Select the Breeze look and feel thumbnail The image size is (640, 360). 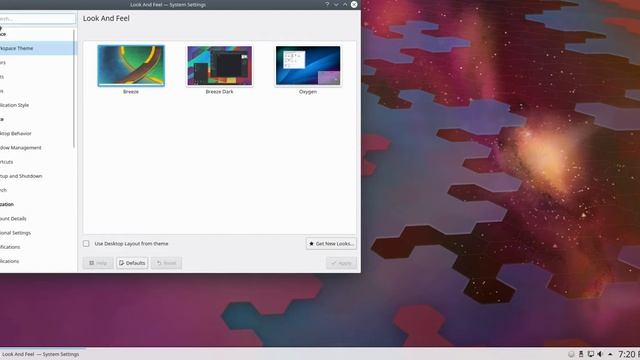[x=131, y=66]
